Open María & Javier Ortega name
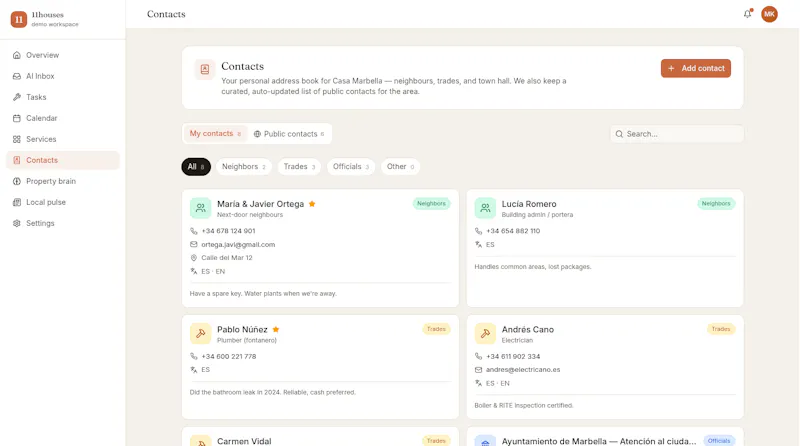 click(x=260, y=204)
